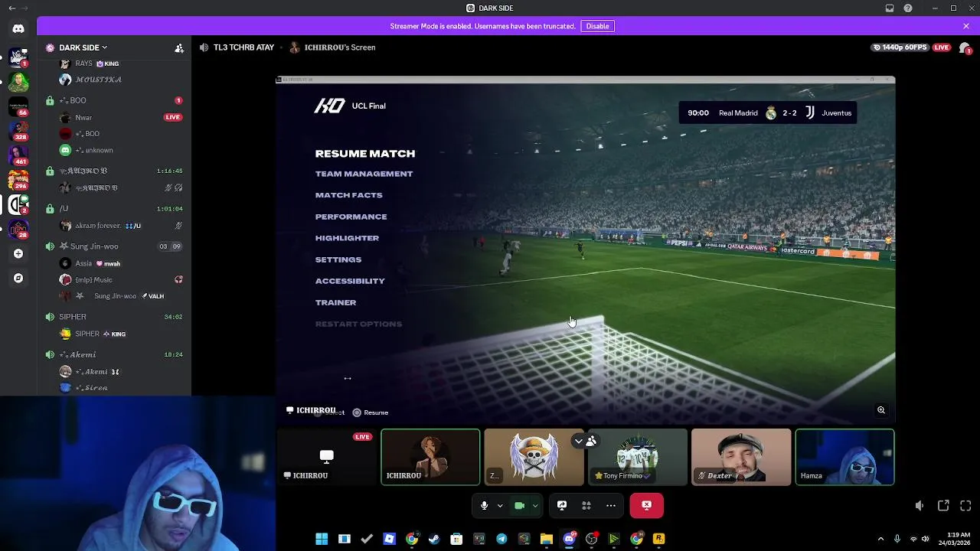Viewport: 980px width, 551px height.
Task: Join the Akemi voice channel
Action: tap(115, 354)
